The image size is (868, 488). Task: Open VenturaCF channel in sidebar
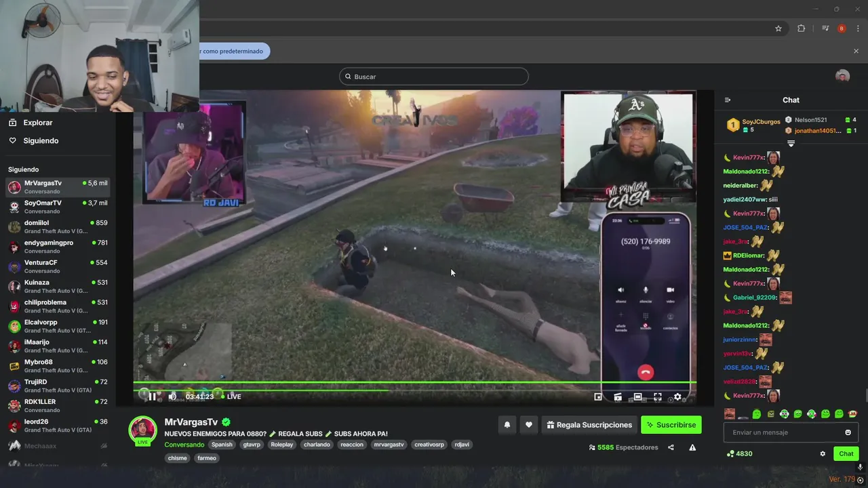tap(58, 266)
